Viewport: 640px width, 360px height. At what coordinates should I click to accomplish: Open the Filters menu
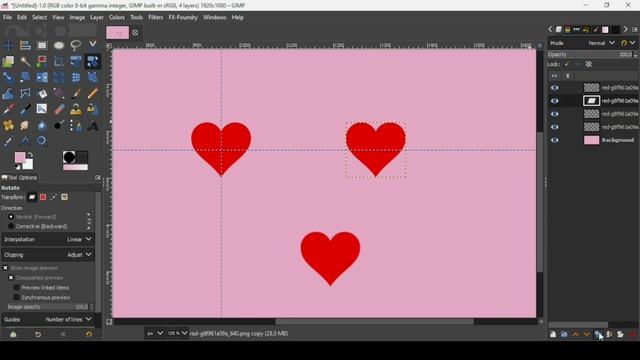click(156, 18)
